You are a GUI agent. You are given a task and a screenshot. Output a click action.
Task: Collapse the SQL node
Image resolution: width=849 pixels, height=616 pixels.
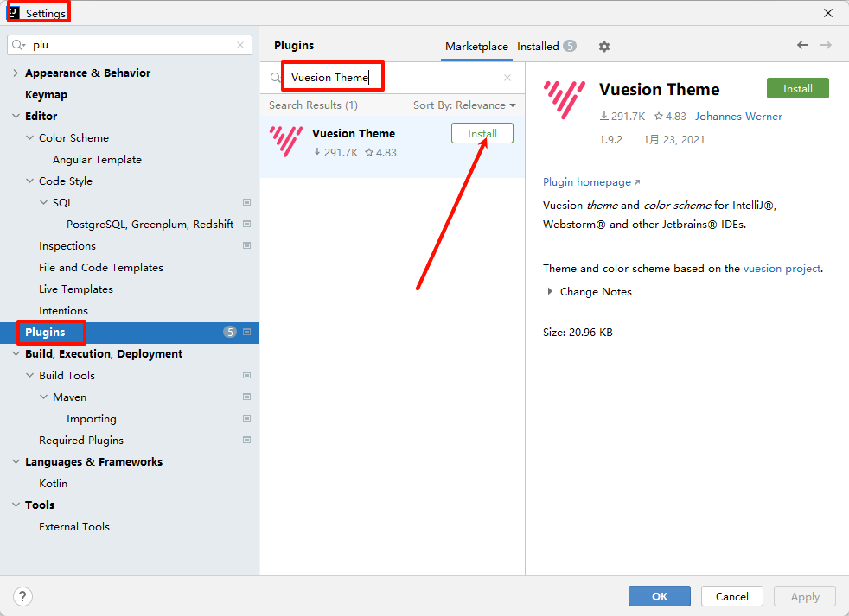(44, 202)
